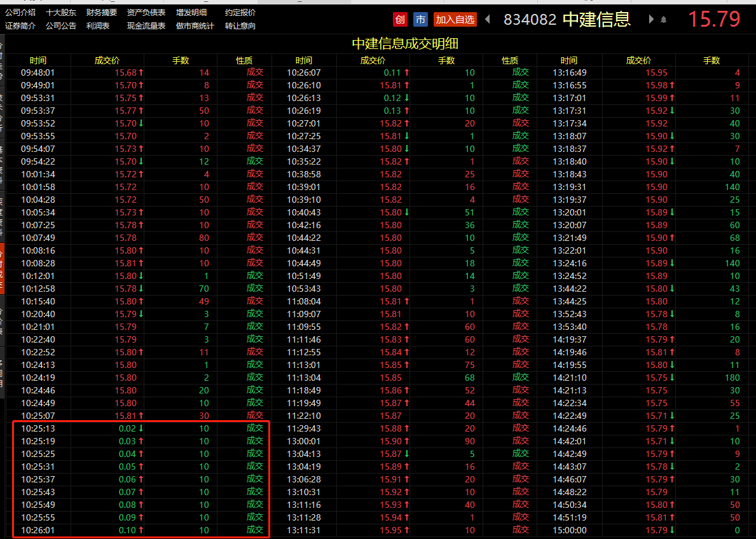Click the blue 市 market maker badge
This screenshot has height=539, width=756.
click(420, 19)
